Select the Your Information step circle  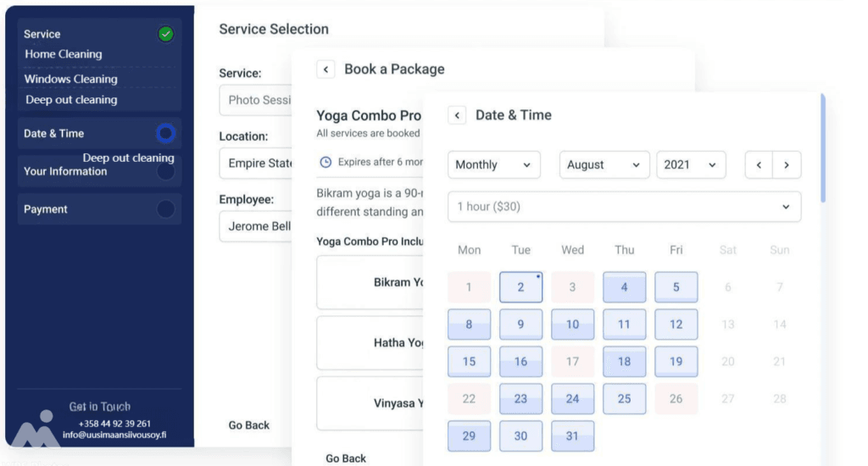tap(165, 171)
